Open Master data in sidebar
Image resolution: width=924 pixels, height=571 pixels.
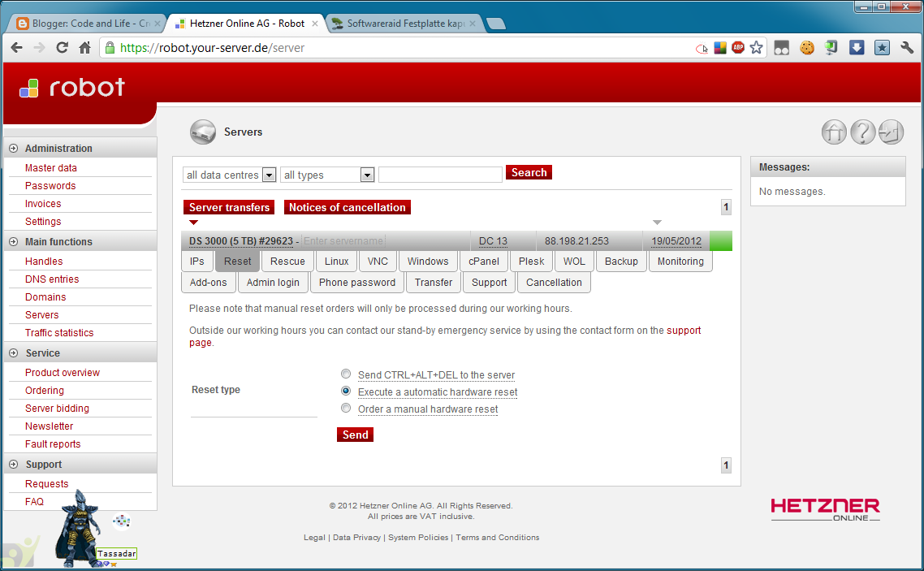point(50,168)
